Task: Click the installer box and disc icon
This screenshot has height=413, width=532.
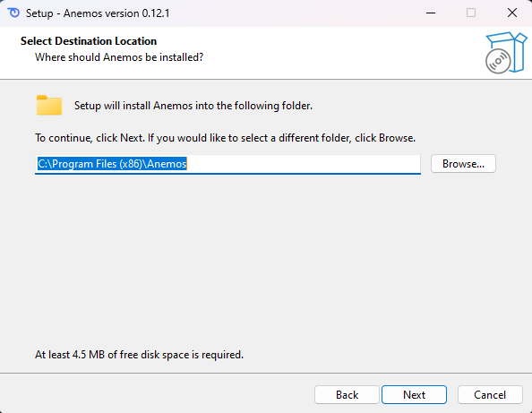Action: (x=506, y=53)
